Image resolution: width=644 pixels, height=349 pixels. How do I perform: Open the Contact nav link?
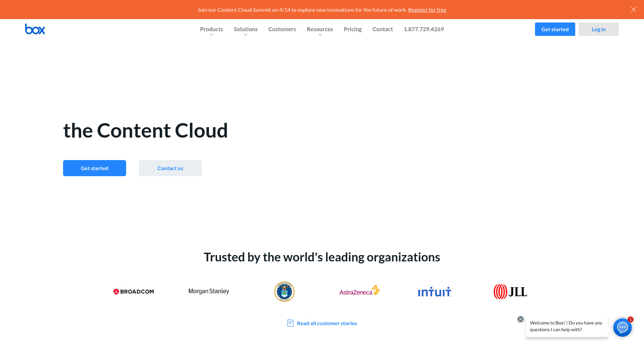coord(382,29)
